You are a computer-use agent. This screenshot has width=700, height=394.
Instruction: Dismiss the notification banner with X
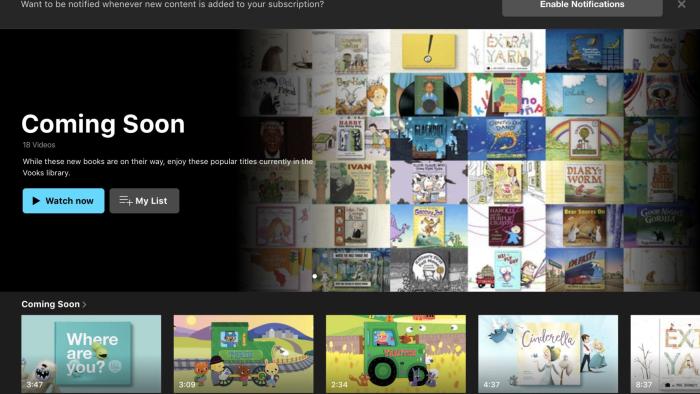pyautogui.click(x=682, y=4)
